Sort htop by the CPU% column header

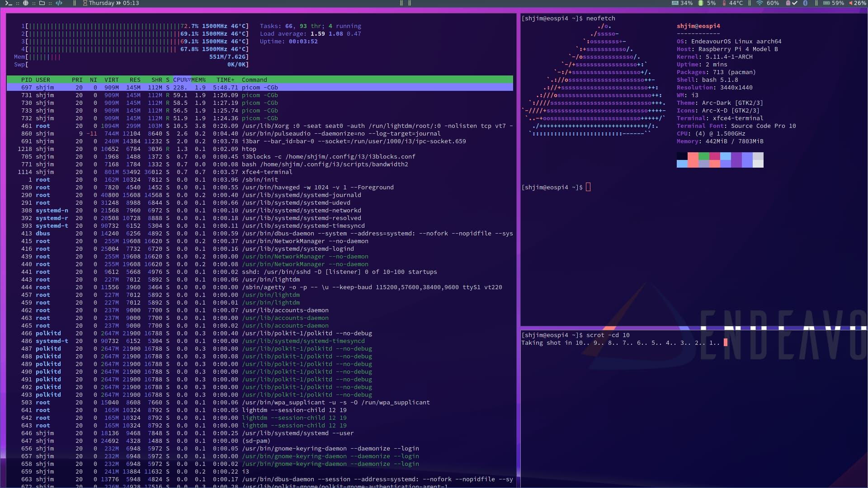point(182,80)
